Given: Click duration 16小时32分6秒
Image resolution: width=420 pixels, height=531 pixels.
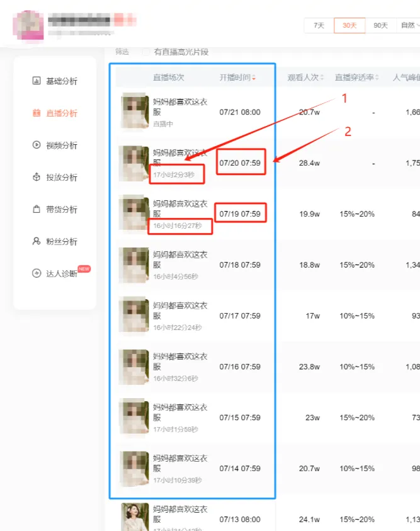Looking at the screenshot, I should 175,379.
